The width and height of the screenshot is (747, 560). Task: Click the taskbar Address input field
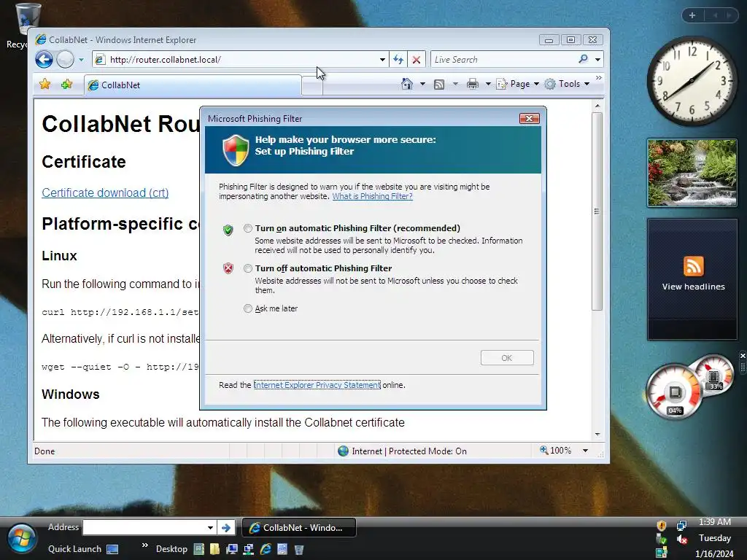pyautogui.click(x=144, y=528)
